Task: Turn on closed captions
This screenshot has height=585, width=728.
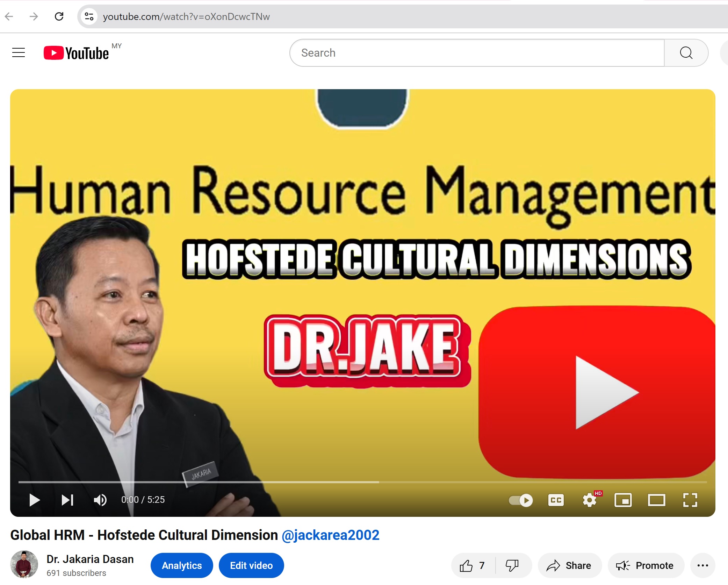Action: (x=556, y=500)
